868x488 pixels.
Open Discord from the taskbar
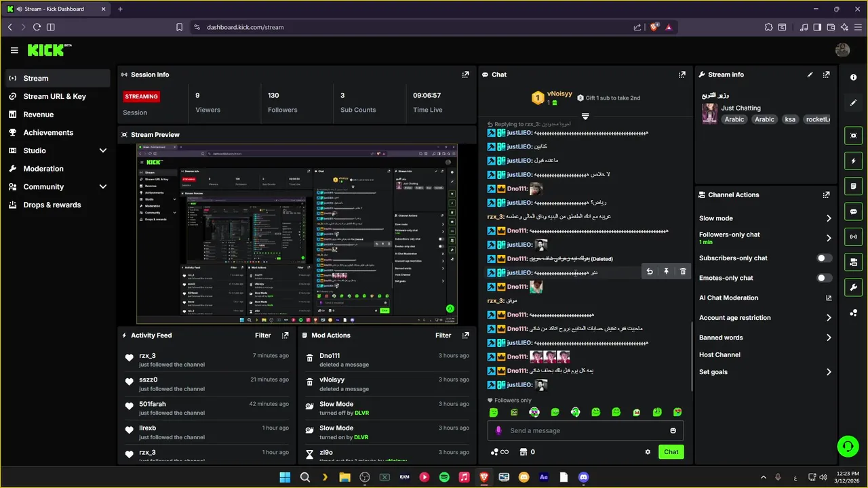pyautogui.click(x=583, y=477)
